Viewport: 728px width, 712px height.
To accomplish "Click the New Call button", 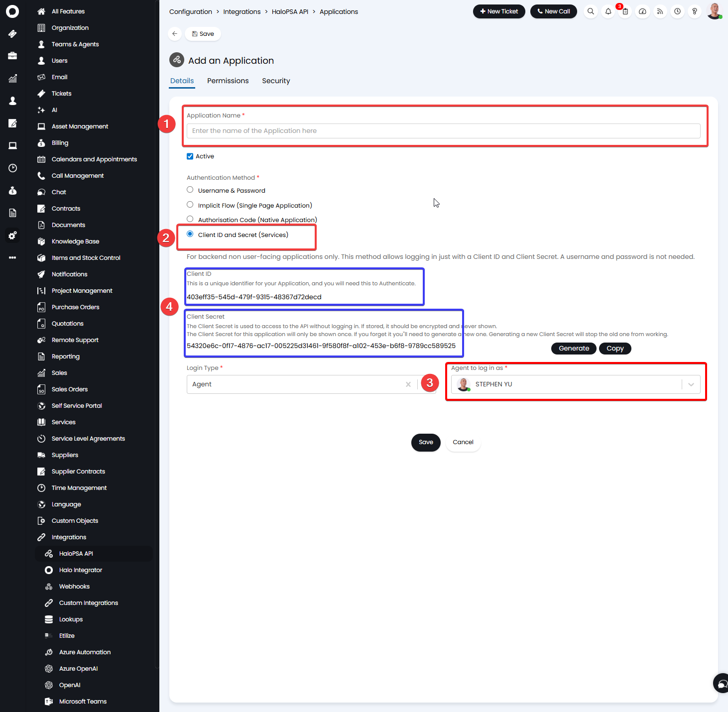I will 554,11.
